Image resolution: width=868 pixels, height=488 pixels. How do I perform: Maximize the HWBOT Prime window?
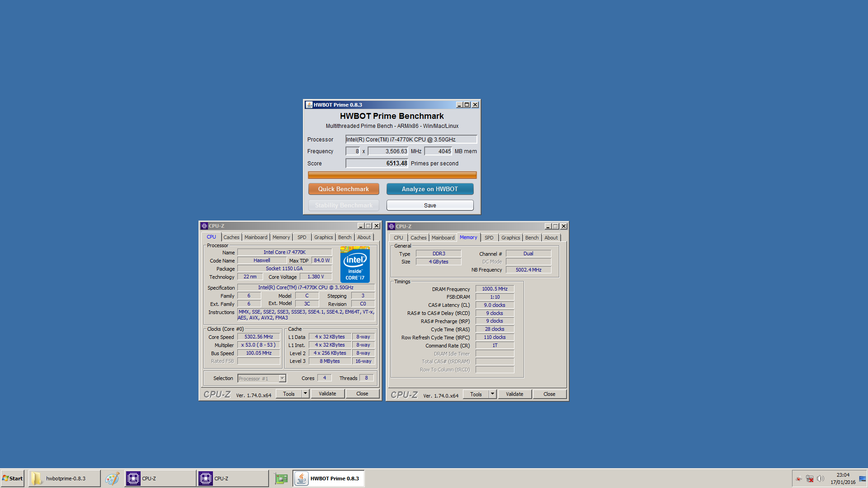467,105
